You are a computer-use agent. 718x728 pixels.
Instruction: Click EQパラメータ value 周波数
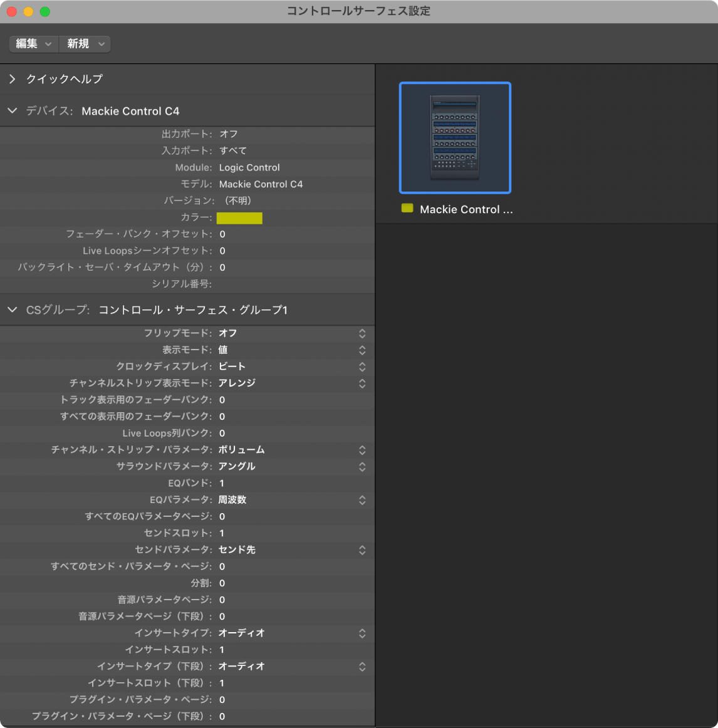[232, 500]
